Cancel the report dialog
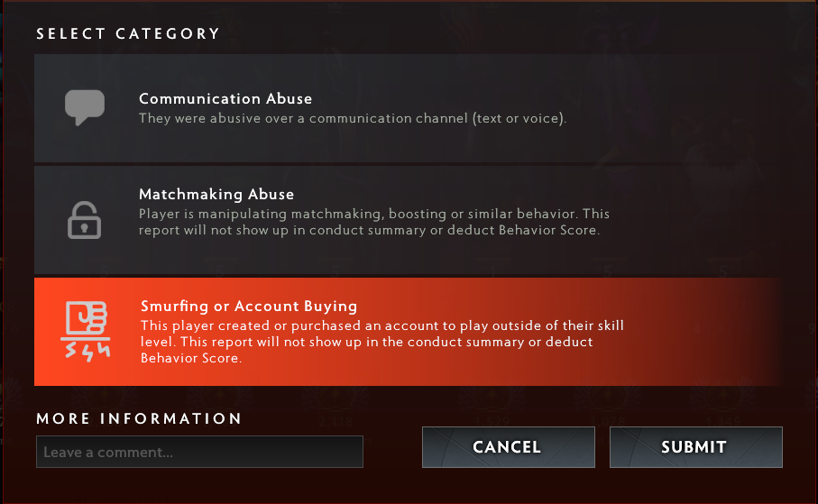818x504 pixels. coord(508,447)
